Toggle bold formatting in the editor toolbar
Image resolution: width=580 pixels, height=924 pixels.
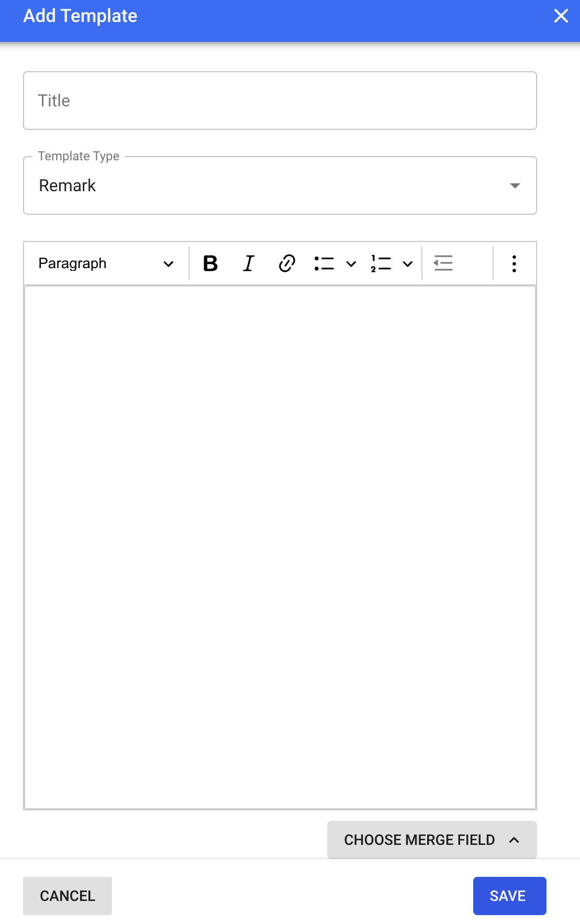[210, 263]
